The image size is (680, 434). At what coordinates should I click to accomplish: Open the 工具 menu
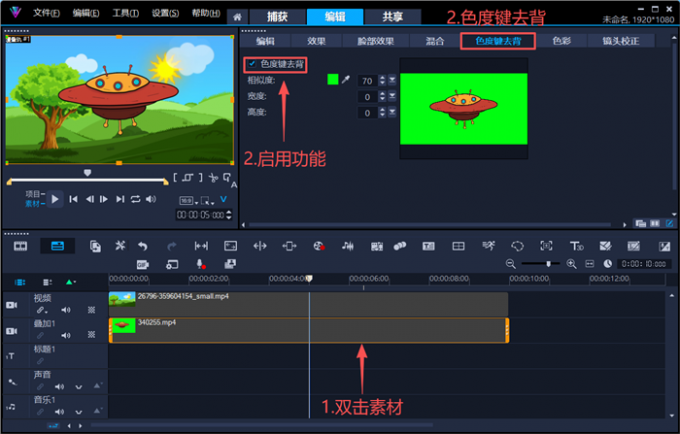pyautogui.click(x=125, y=13)
